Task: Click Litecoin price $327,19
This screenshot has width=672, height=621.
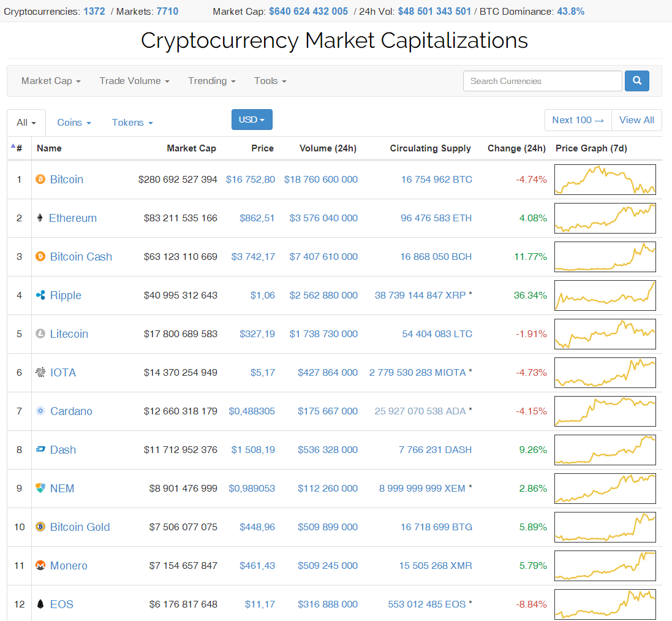Action: pos(257,333)
